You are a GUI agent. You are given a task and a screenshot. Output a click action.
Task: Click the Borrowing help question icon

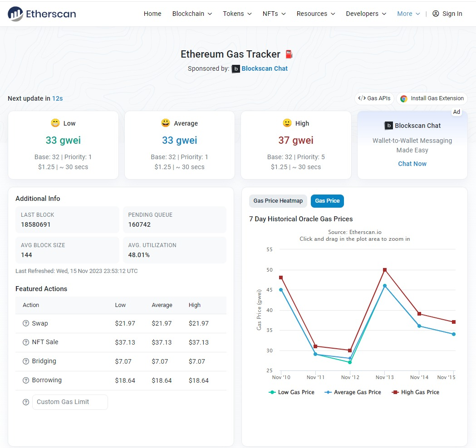coord(26,380)
